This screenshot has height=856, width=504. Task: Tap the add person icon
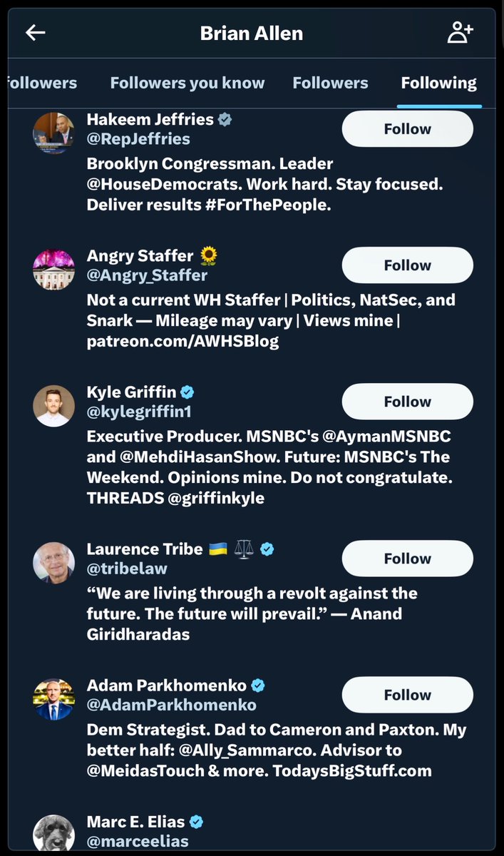click(x=460, y=33)
